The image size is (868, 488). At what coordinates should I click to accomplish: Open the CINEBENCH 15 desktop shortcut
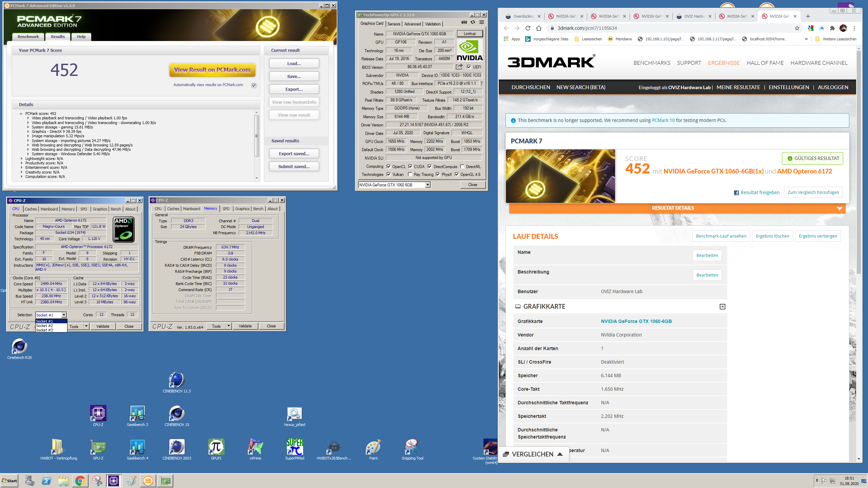(x=177, y=415)
